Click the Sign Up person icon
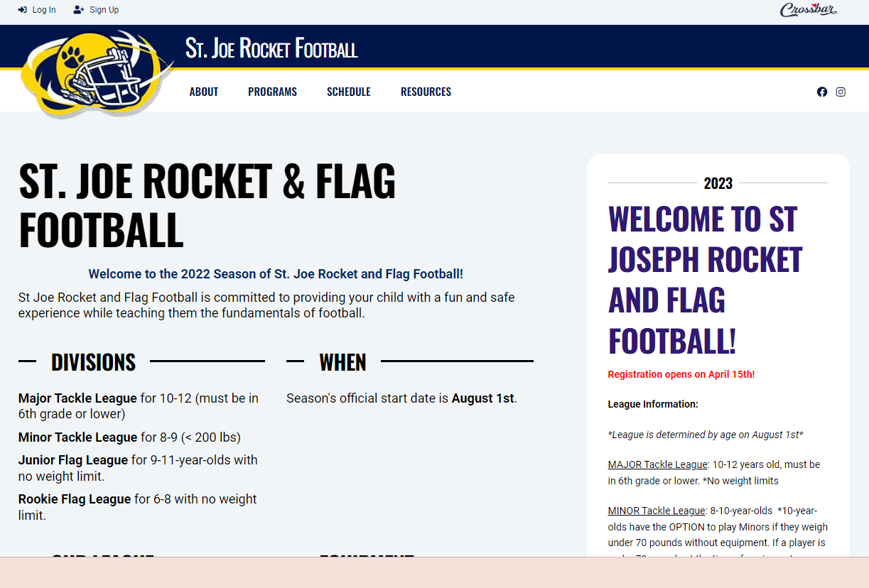Image resolution: width=869 pixels, height=588 pixels. (x=79, y=10)
